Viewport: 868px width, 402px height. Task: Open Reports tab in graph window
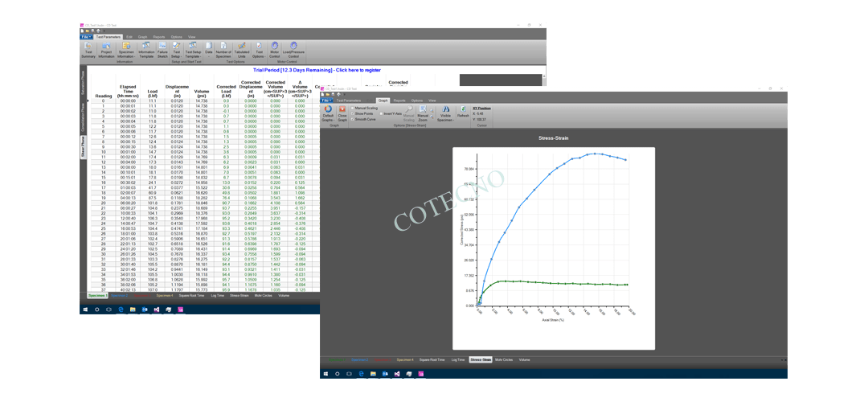coord(399,100)
